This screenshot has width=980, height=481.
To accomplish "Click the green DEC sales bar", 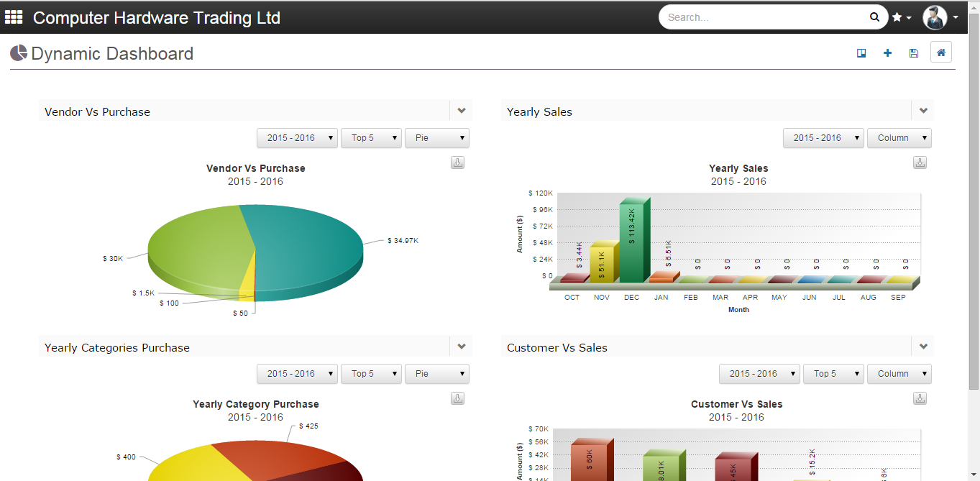I will 634,239.
